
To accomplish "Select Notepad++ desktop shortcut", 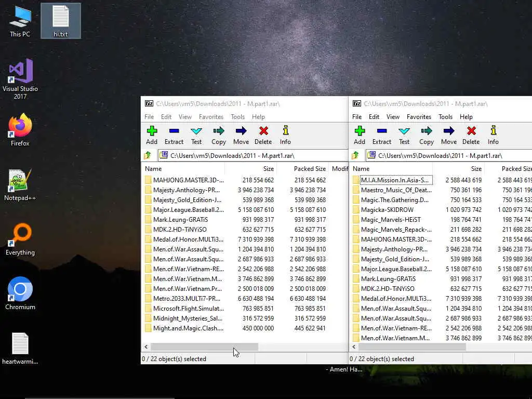I will tap(20, 185).
